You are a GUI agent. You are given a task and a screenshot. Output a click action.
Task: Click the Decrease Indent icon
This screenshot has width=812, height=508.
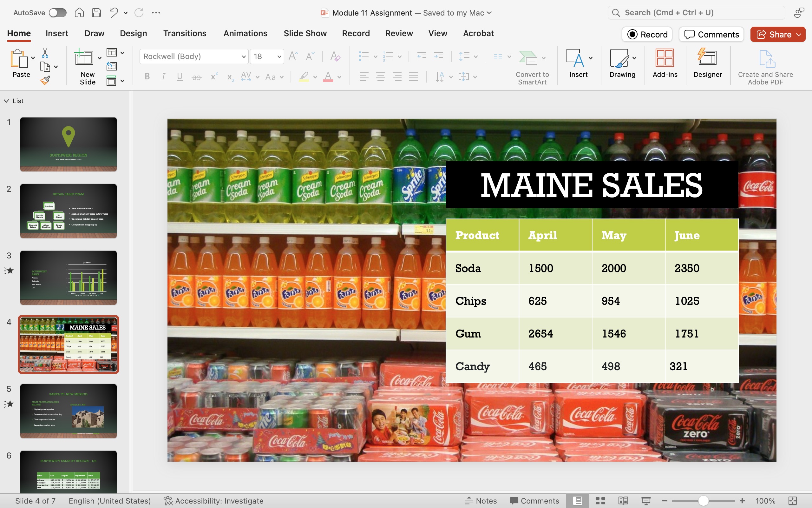[422, 57]
